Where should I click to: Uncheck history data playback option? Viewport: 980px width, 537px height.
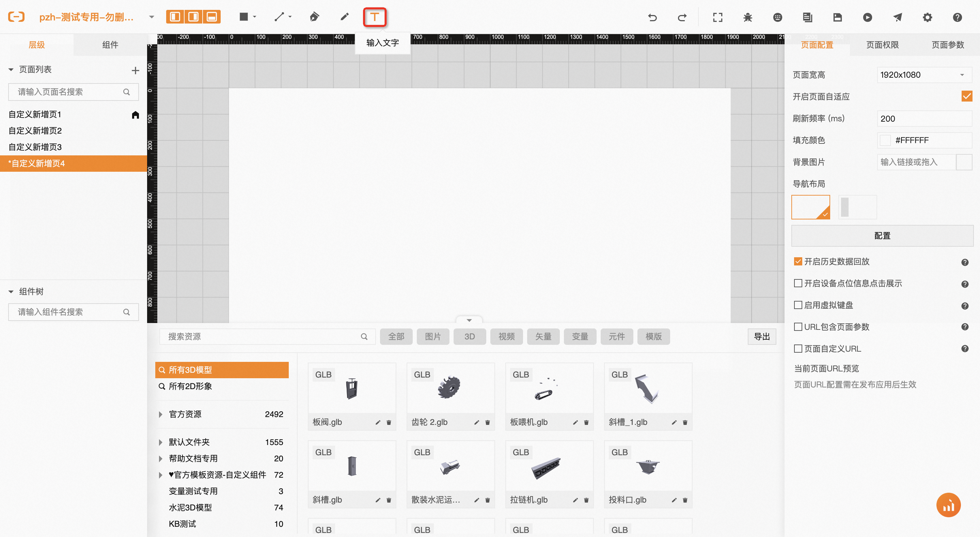pos(798,261)
